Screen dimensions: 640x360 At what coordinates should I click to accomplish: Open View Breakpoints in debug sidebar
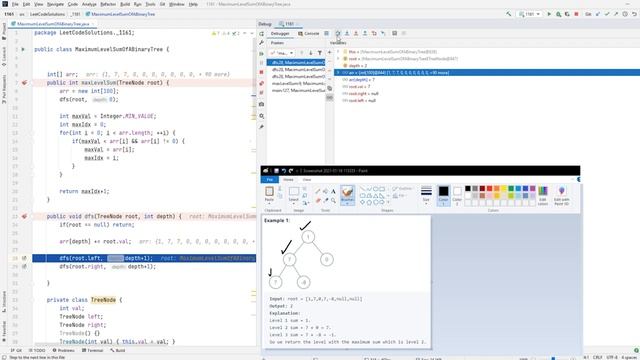click(262, 83)
